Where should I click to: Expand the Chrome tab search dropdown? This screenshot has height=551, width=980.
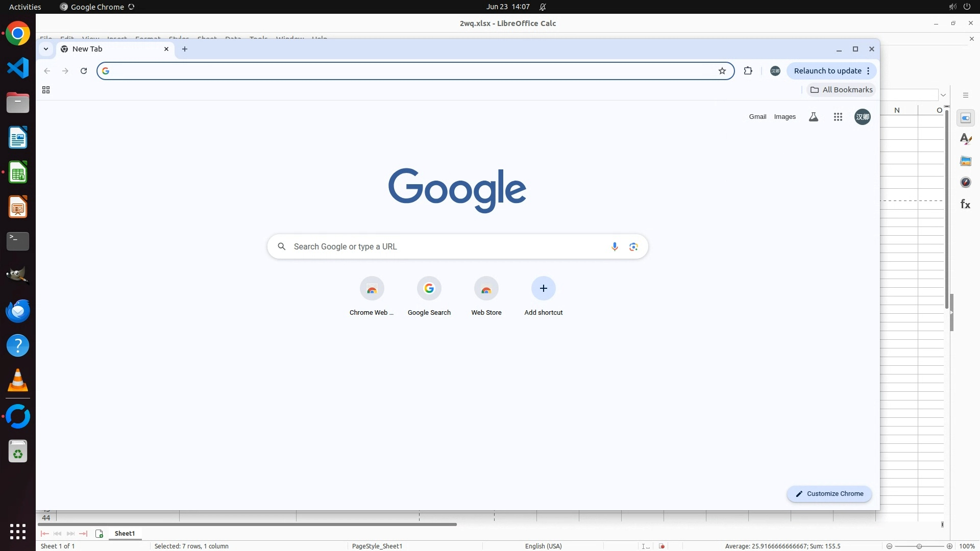(x=46, y=49)
